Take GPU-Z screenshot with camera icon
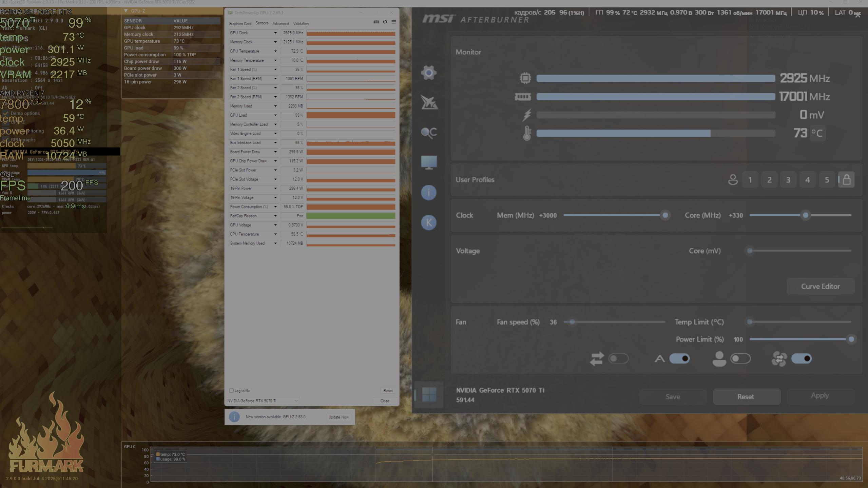The height and width of the screenshot is (488, 868). (376, 22)
